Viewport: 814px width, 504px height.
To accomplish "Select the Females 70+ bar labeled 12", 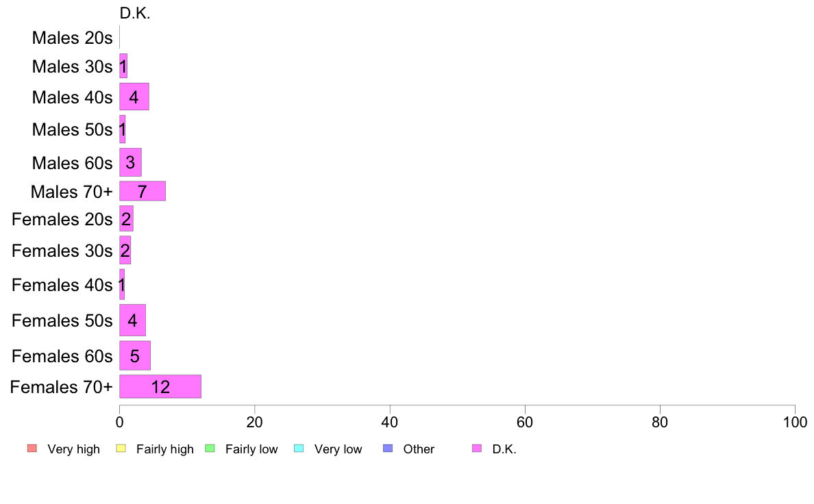I will tap(160, 387).
